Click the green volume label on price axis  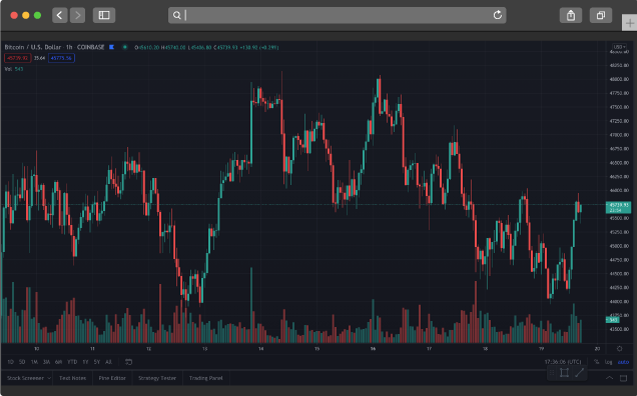click(612, 320)
